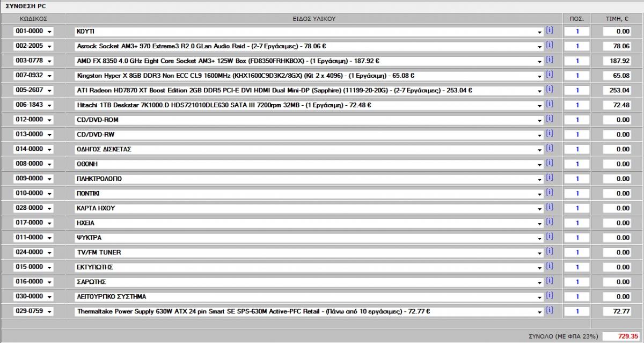Screen dimensions: 644x343
Task: Expand the Hitachi 1TB Deskstar dropdown
Action: [309, 105]
